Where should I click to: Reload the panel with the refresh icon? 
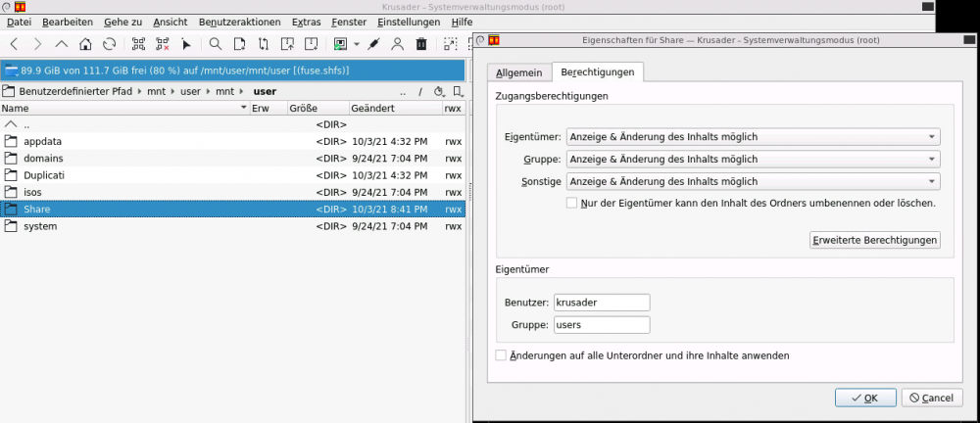[110, 44]
